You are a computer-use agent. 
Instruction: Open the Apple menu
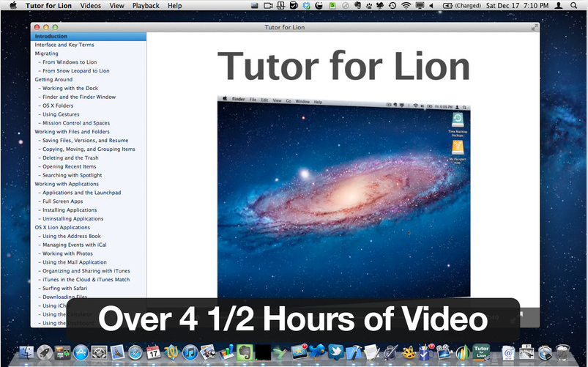(13, 5)
